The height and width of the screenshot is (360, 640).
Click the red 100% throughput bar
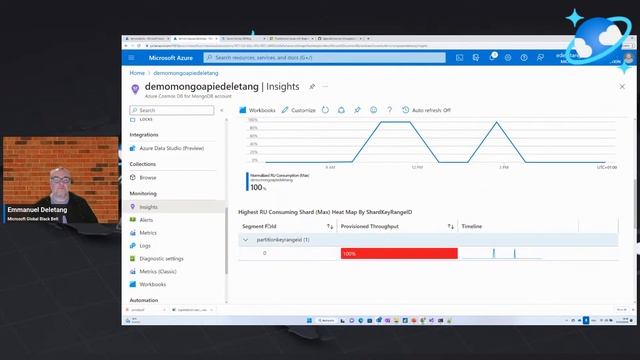click(399, 253)
